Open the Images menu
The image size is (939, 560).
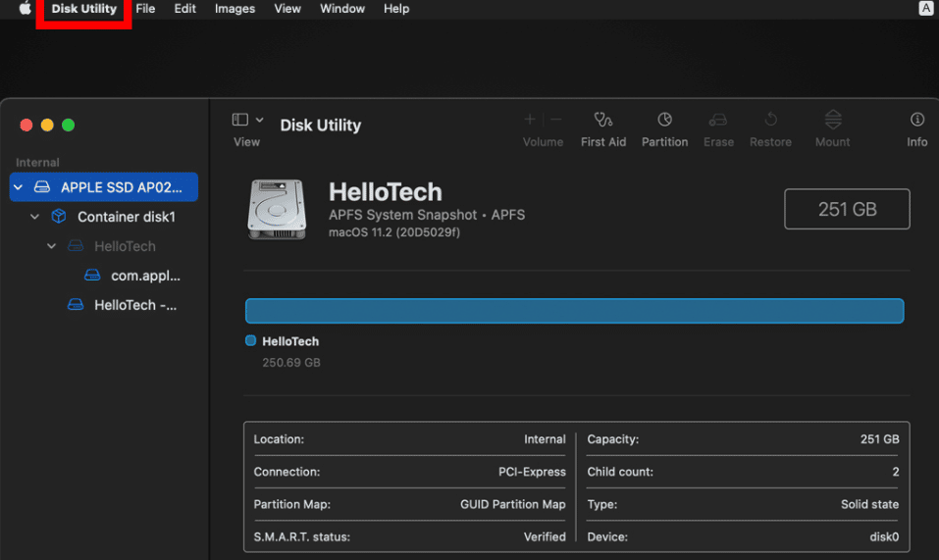[x=235, y=9]
